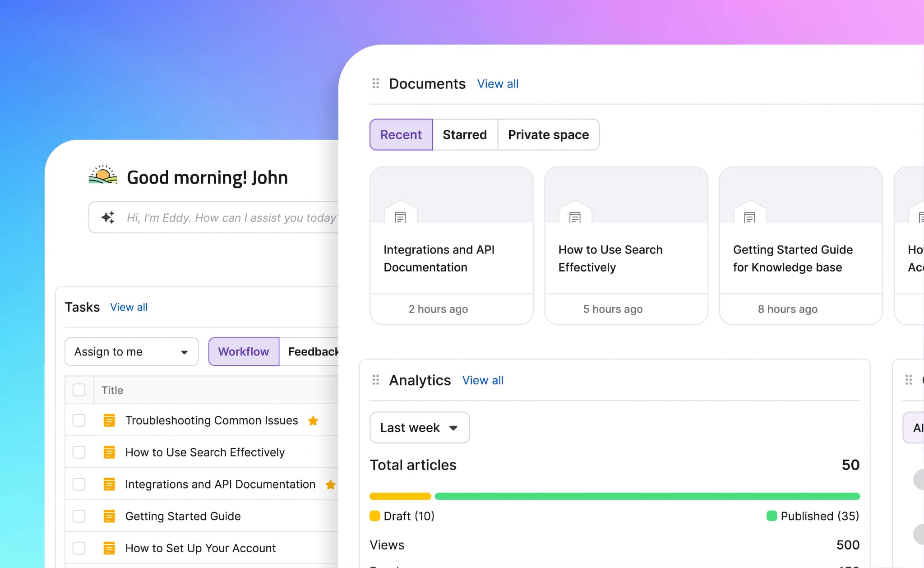Click the Published (35) label
The height and width of the screenshot is (568, 924).
click(x=820, y=516)
